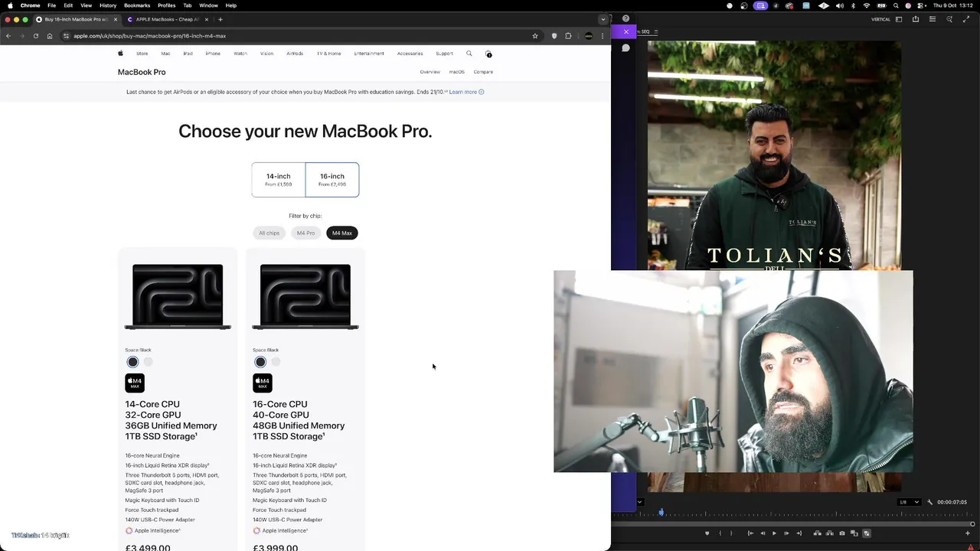This screenshot has height=551, width=980.
Task: Reload the page in Chrome
Action: point(35,36)
